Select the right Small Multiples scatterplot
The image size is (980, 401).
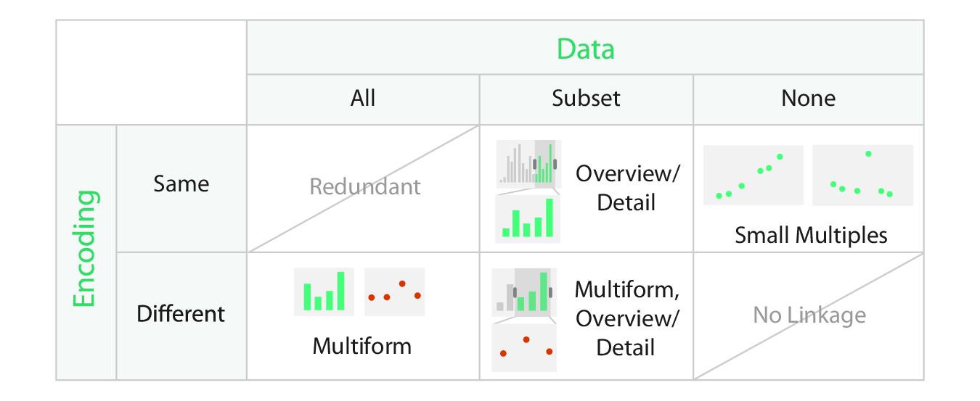pos(862,175)
